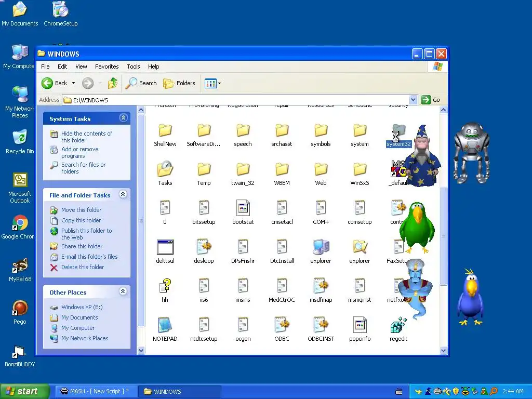This screenshot has height=399, width=532.
Task: Expand the Address bar dropdown
Action: click(x=413, y=100)
